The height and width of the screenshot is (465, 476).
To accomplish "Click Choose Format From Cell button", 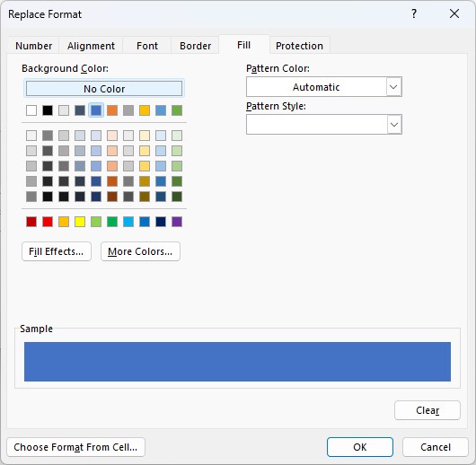I will [75, 447].
